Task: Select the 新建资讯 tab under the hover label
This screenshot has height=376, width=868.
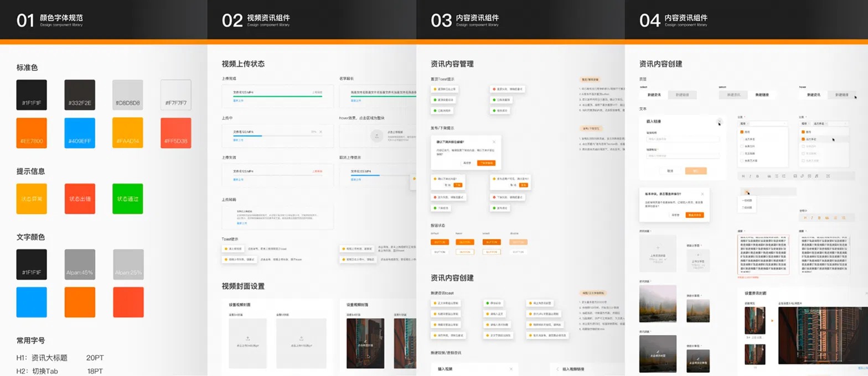Action: [x=813, y=95]
